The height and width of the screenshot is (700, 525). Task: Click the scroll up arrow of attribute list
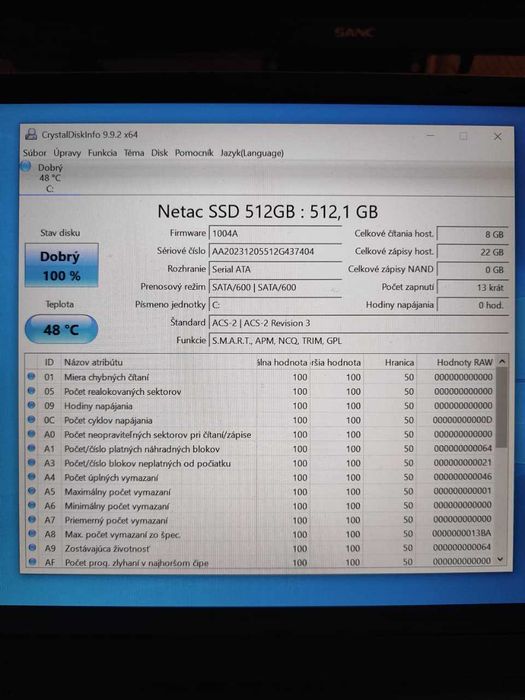coord(502,362)
